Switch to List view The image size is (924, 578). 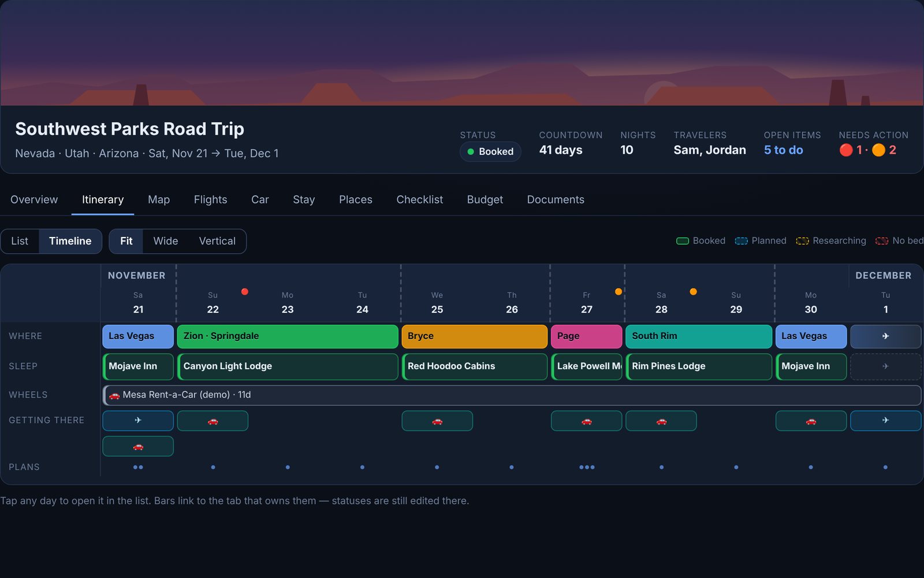(x=20, y=241)
